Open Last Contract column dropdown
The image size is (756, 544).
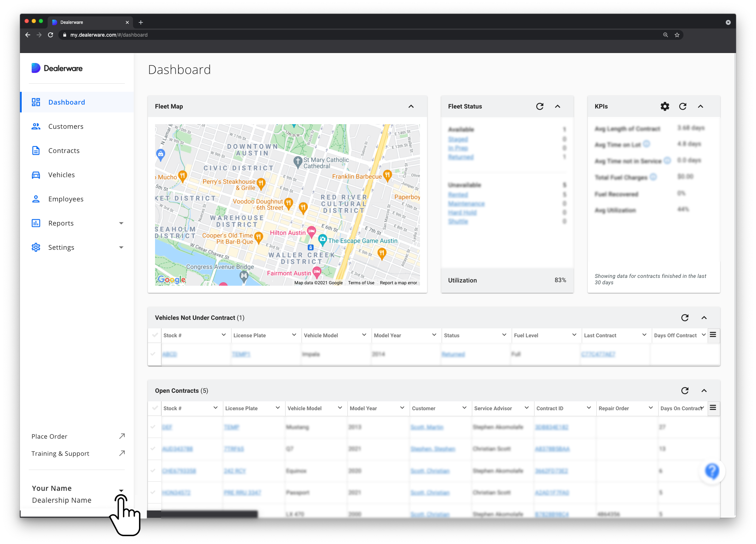[644, 335]
